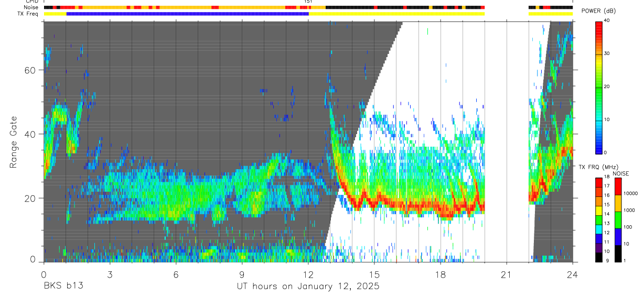Click the red top of POWER color bar
This screenshot has height=297, width=644.
click(x=598, y=29)
